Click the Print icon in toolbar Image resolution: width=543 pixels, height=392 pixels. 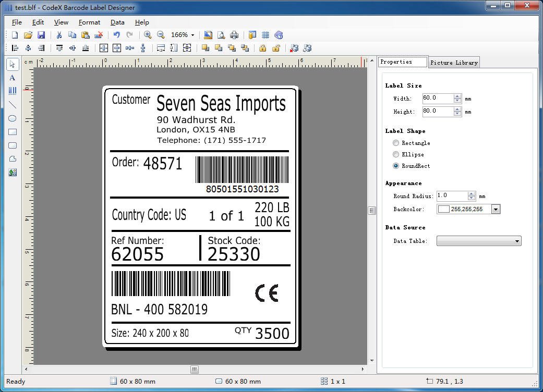234,35
